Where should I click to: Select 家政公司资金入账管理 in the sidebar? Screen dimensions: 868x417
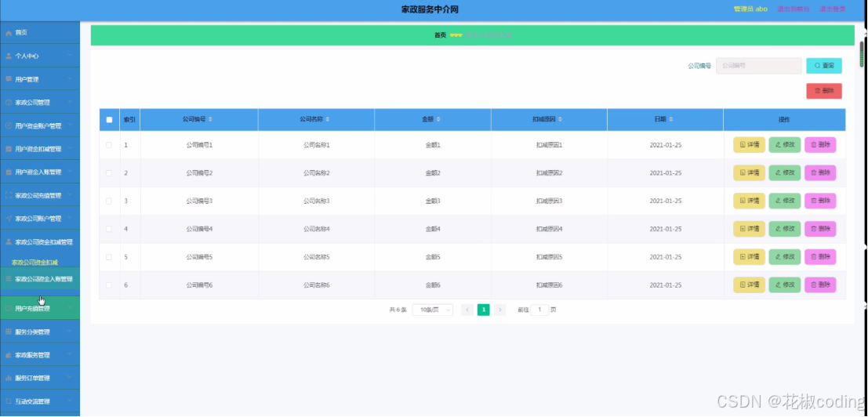[40, 279]
